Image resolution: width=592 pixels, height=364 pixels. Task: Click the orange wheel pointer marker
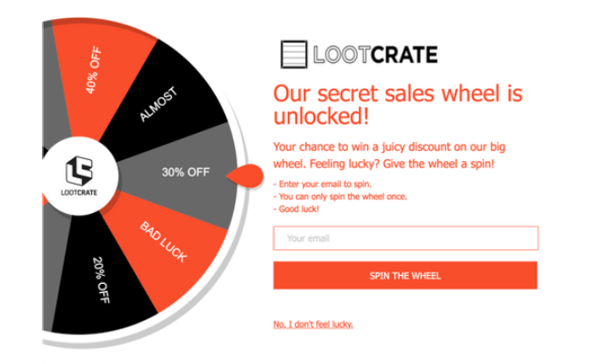[x=245, y=176]
